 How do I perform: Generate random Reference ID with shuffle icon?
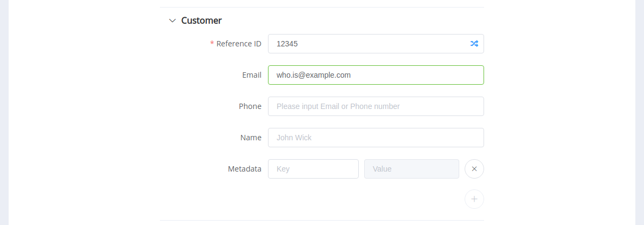(x=474, y=44)
